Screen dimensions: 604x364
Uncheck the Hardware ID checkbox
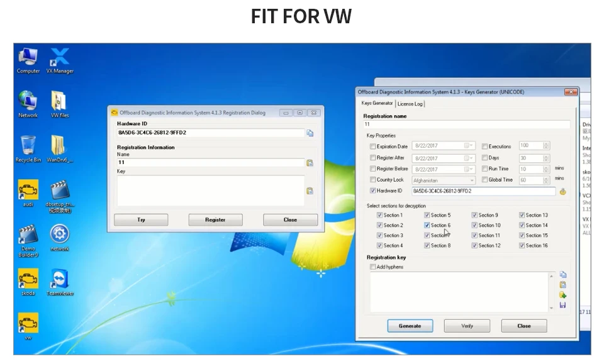(x=372, y=190)
